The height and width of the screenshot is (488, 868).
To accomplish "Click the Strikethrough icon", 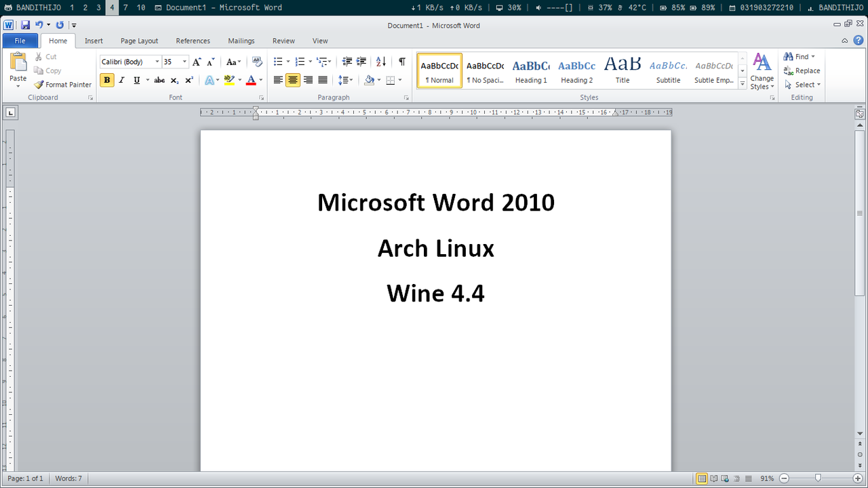I will pos(159,80).
